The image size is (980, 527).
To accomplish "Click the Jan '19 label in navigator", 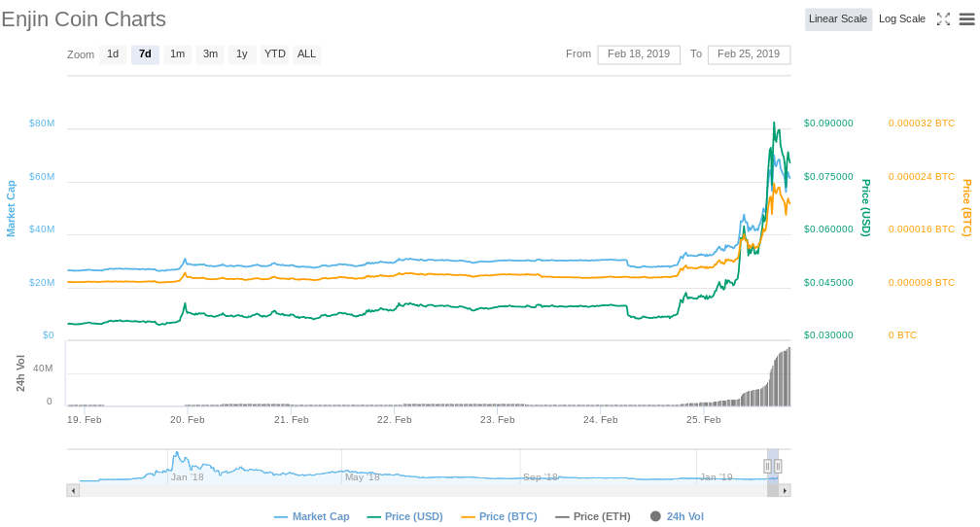I will (717, 477).
